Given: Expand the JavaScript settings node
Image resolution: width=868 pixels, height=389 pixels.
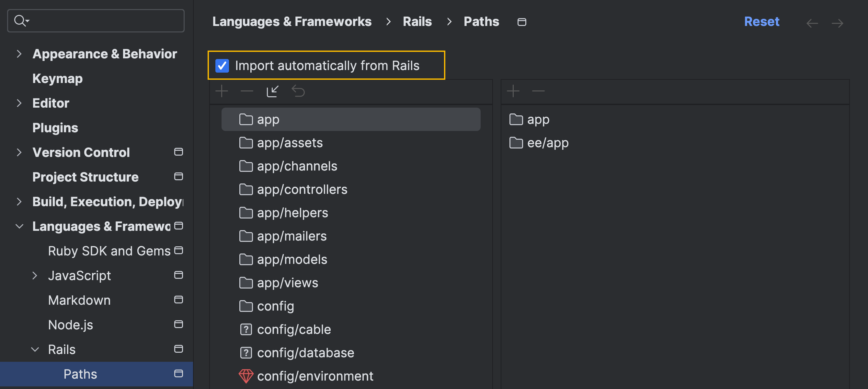Looking at the screenshot, I should [x=35, y=276].
